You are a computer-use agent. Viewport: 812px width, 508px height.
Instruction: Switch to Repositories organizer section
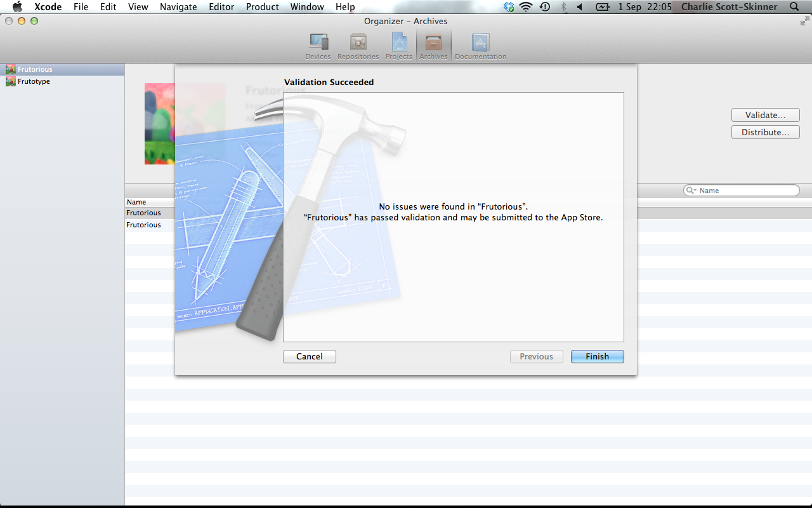[x=358, y=46]
